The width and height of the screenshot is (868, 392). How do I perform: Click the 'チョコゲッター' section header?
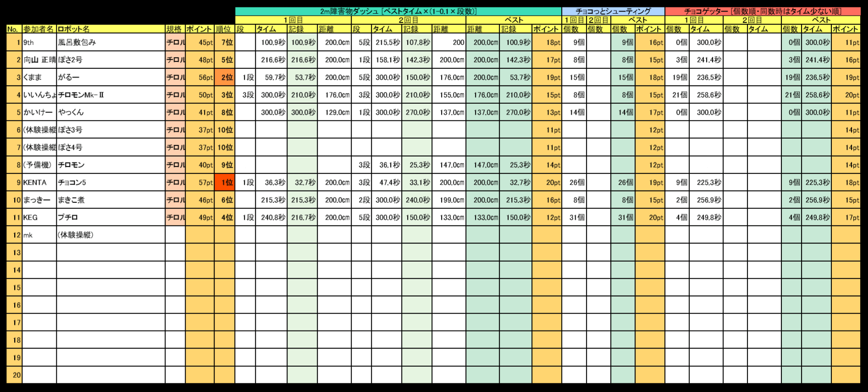(763, 11)
